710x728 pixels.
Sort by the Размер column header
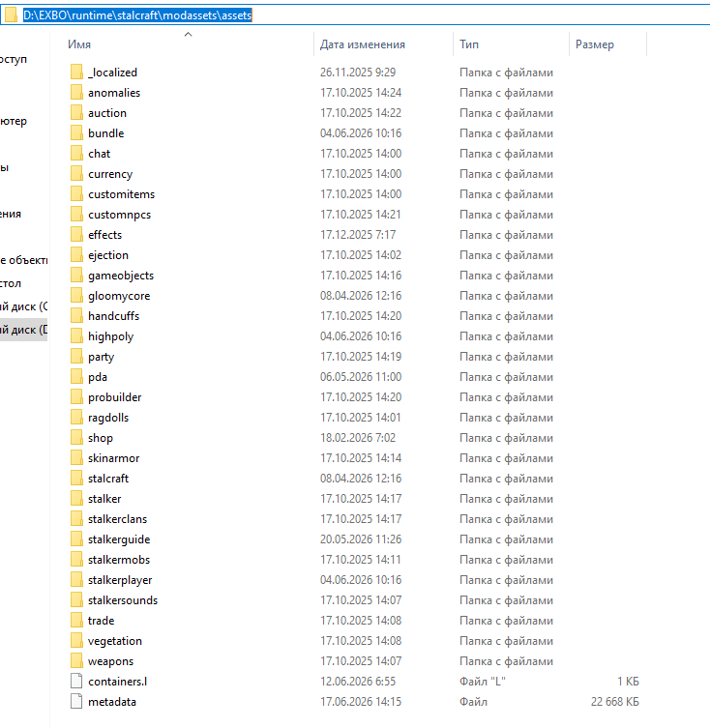[x=595, y=44]
